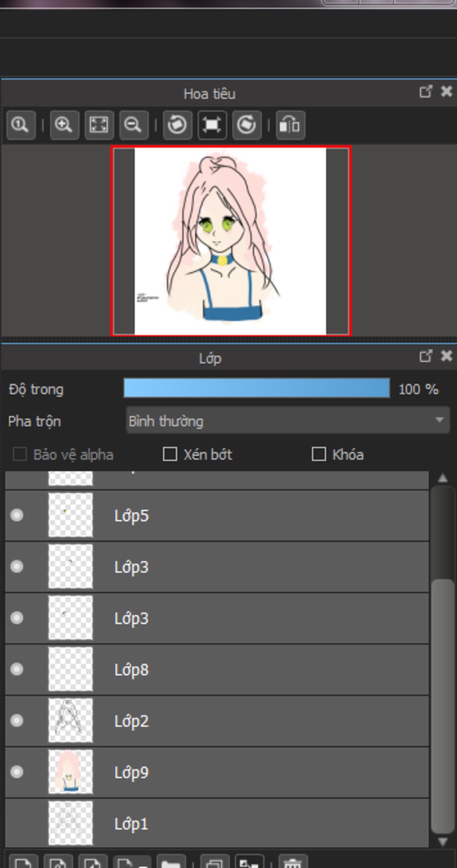Click the layer list scroll up arrow

pyautogui.click(x=443, y=478)
